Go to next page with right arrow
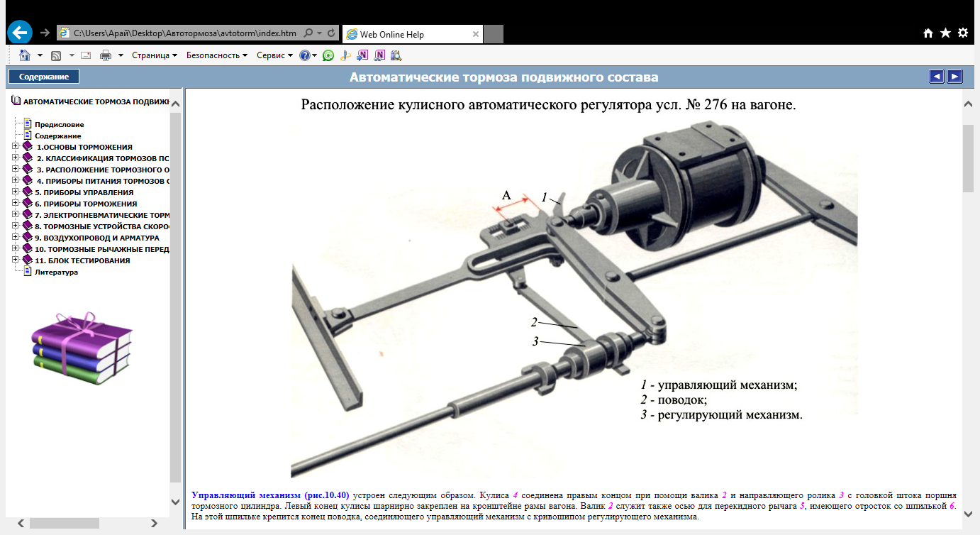Screen dimensions: 980x535 pyautogui.click(x=955, y=77)
